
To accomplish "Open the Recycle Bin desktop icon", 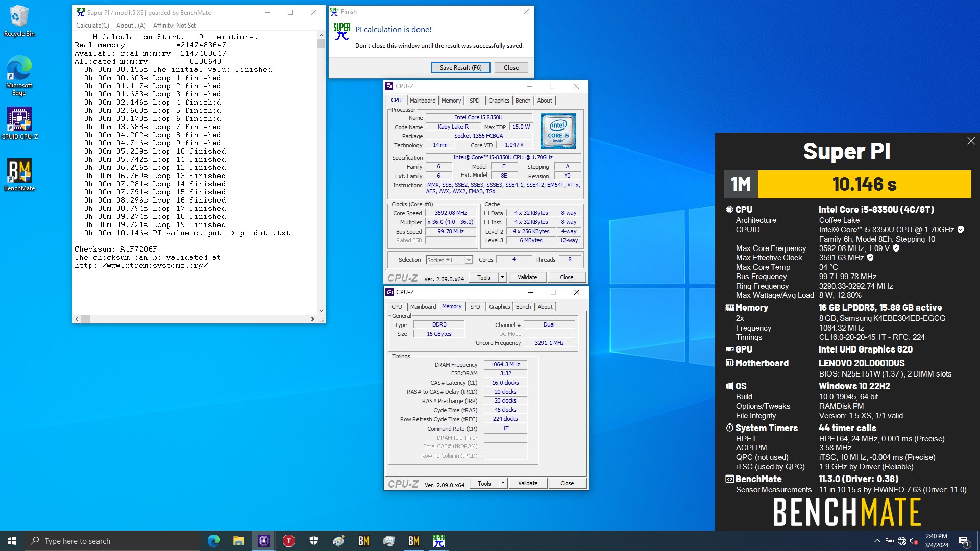I will coord(19,20).
